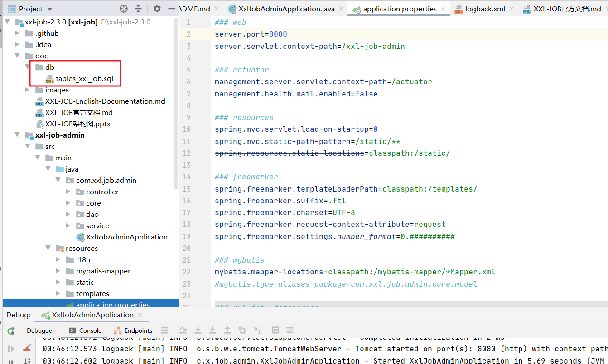Click line number 13 in gutter

187,165
